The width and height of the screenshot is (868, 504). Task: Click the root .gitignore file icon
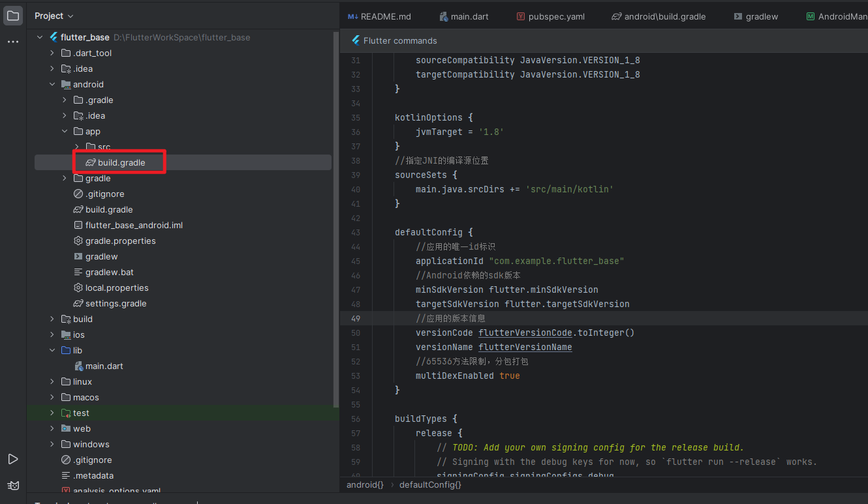pyautogui.click(x=66, y=460)
